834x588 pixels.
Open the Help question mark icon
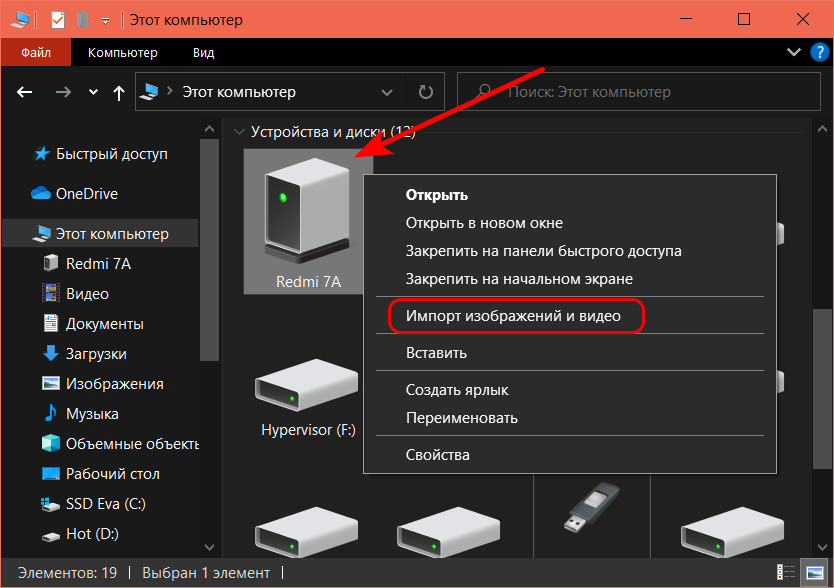(x=818, y=52)
